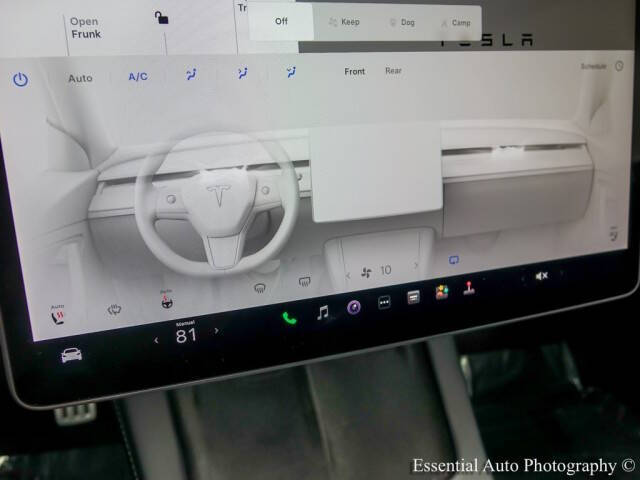
Task: Select Off climate keep mode
Action: coord(281,21)
